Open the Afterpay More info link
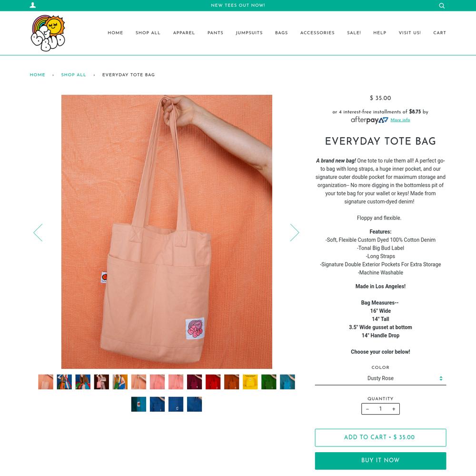The height and width of the screenshot is (476, 476). [x=400, y=120]
